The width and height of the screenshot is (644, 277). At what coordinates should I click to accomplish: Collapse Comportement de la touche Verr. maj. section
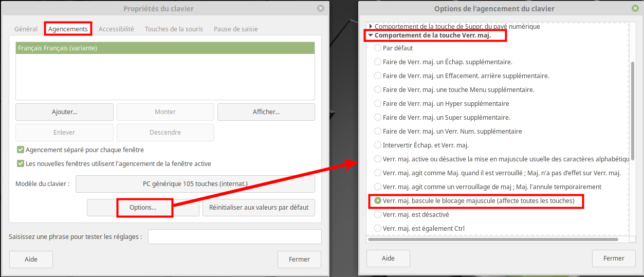[x=370, y=35]
